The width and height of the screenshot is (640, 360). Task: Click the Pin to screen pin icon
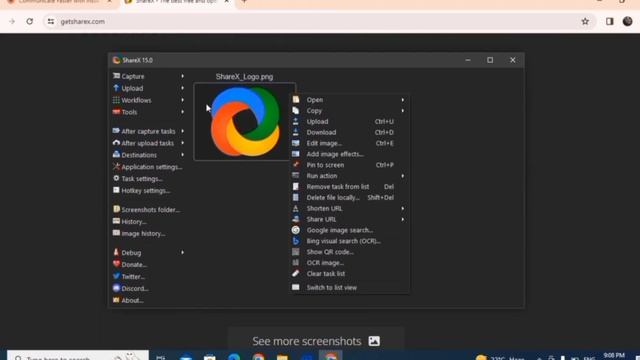pos(296,164)
